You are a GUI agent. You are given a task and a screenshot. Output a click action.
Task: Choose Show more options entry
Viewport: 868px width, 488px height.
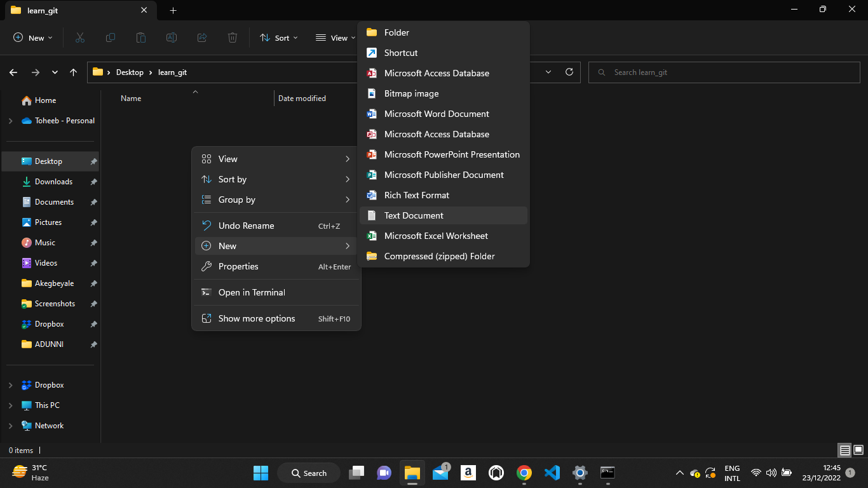click(x=276, y=318)
